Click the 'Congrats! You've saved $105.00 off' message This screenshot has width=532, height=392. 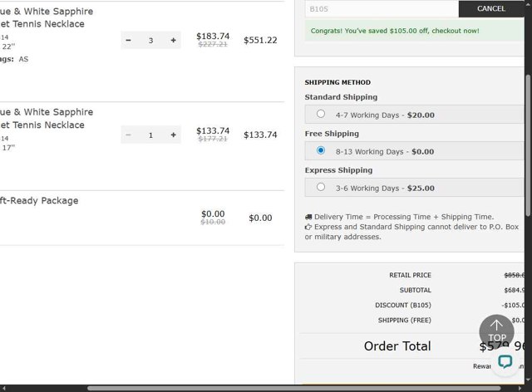point(395,31)
